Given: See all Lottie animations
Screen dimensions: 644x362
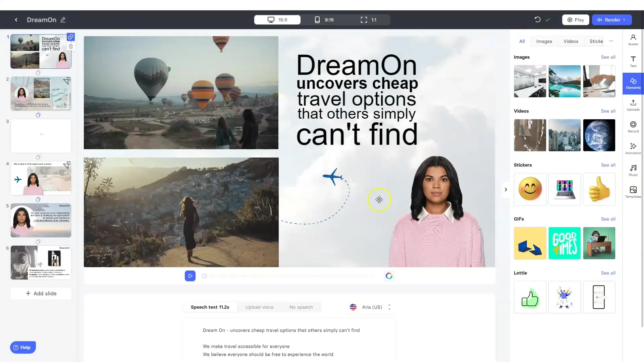Looking at the screenshot, I should pos(608,273).
